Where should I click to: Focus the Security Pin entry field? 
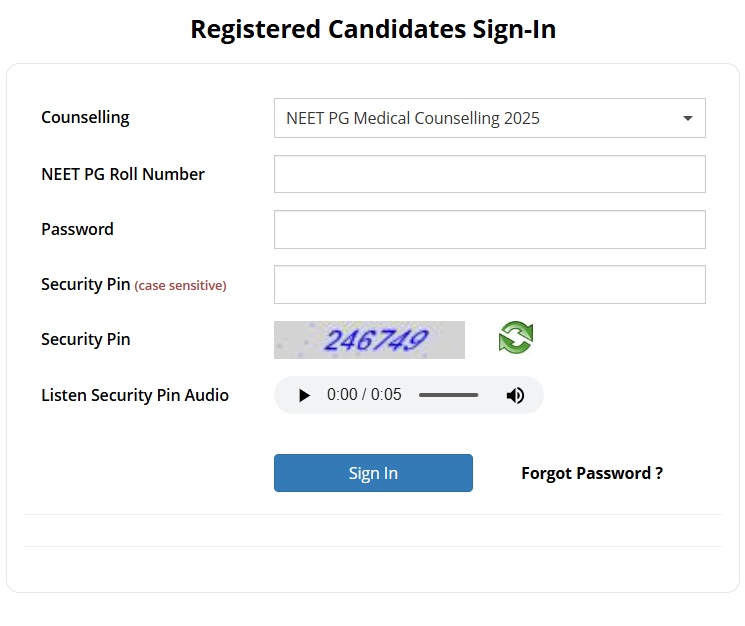pyautogui.click(x=489, y=284)
